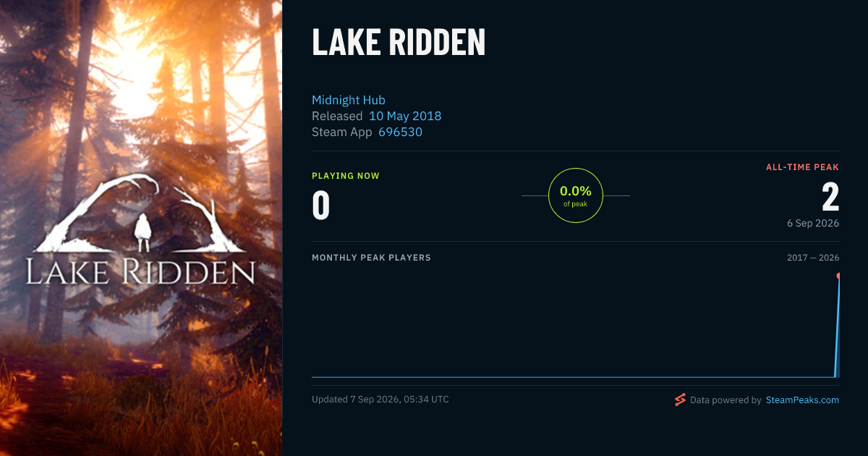Click the Playing Now count 0
The image size is (868, 456).
pyautogui.click(x=321, y=205)
